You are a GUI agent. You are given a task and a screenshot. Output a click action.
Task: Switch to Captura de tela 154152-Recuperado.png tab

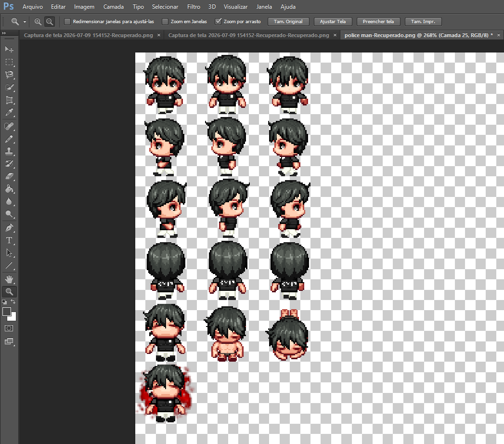tap(89, 35)
